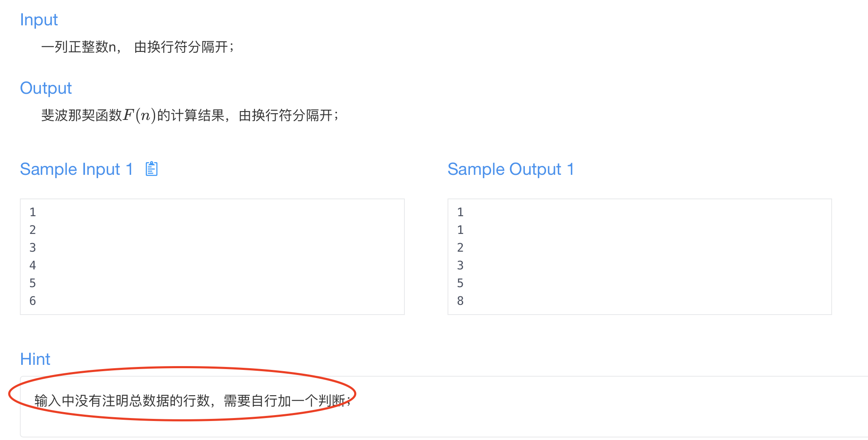Click the number 6 in sample input

coord(33,301)
